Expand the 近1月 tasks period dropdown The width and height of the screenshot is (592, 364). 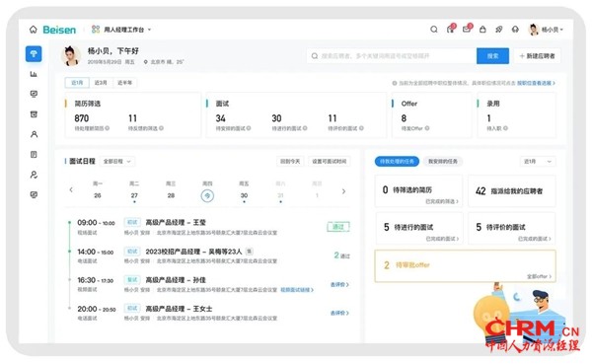(538, 161)
